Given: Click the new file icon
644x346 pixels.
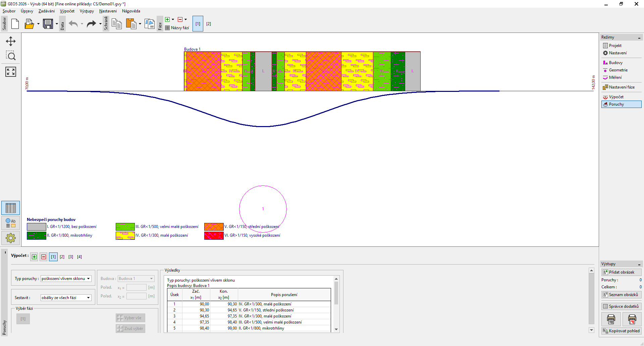Looking at the screenshot, I should click(x=15, y=24).
